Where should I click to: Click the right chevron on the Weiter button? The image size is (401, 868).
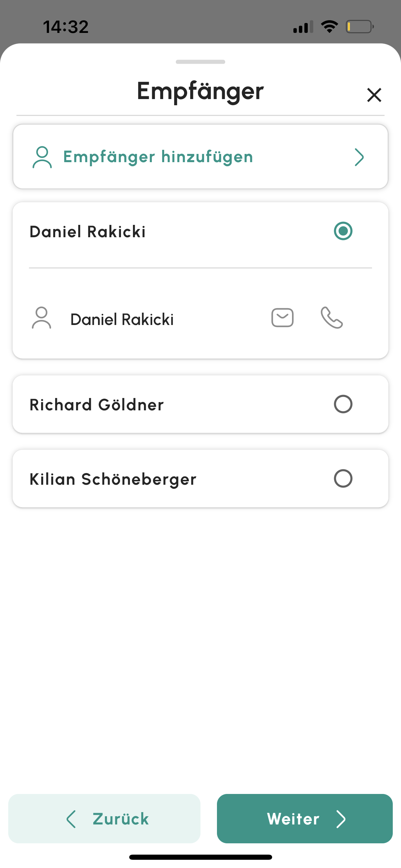(x=341, y=819)
